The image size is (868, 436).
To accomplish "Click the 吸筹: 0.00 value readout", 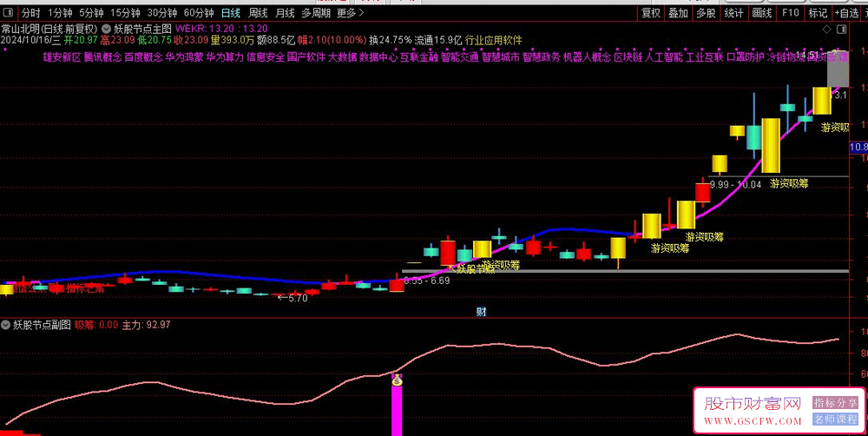I will [x=96, y=325].
